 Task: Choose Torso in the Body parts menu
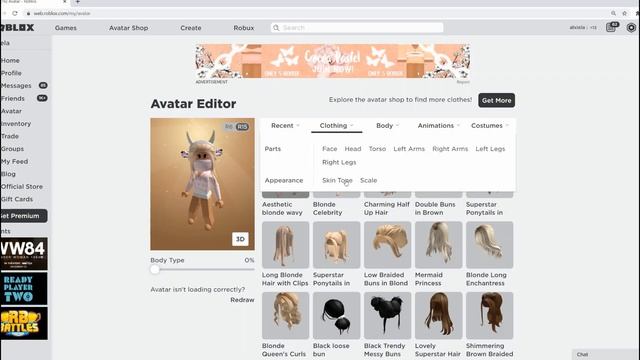coord(377,149)
